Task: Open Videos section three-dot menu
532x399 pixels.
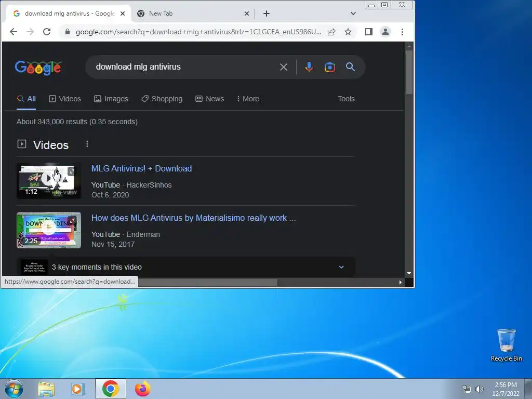Action: coord(87,144)
